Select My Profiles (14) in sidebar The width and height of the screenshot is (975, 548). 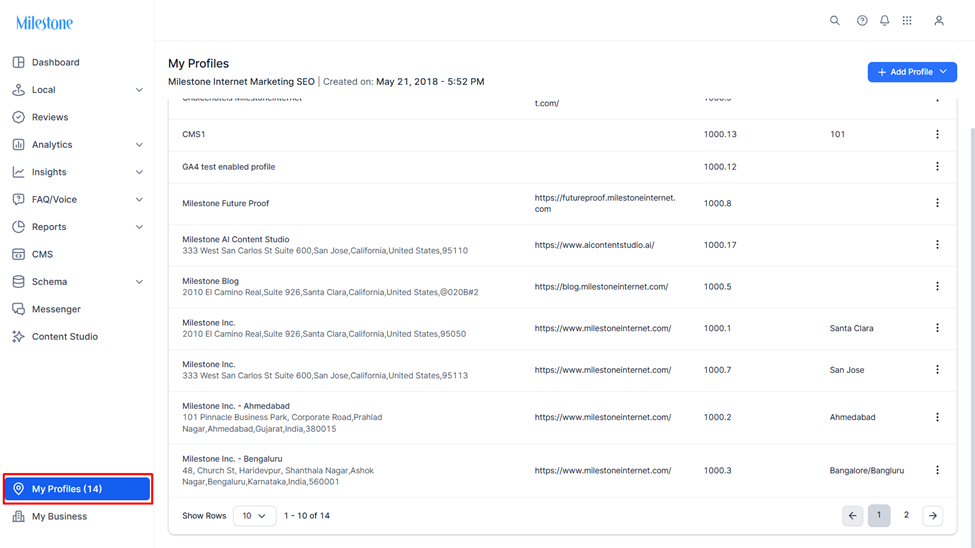77,489
